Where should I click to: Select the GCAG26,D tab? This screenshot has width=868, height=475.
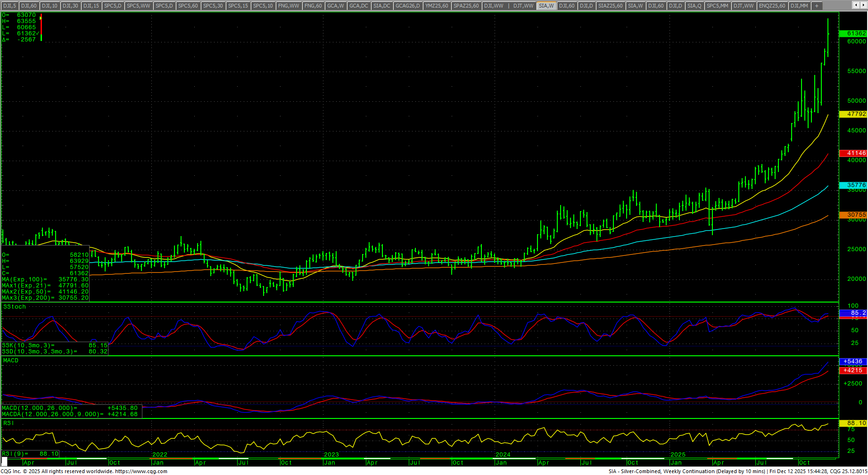point(407,6)
